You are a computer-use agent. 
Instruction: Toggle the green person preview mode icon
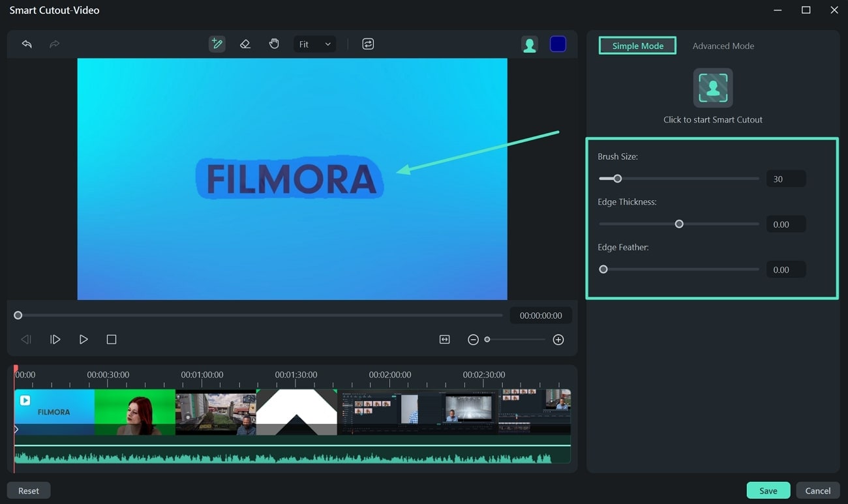[530, 44]
